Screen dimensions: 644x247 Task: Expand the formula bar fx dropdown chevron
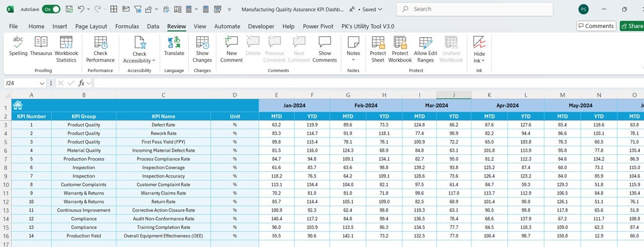coord(89,83)
